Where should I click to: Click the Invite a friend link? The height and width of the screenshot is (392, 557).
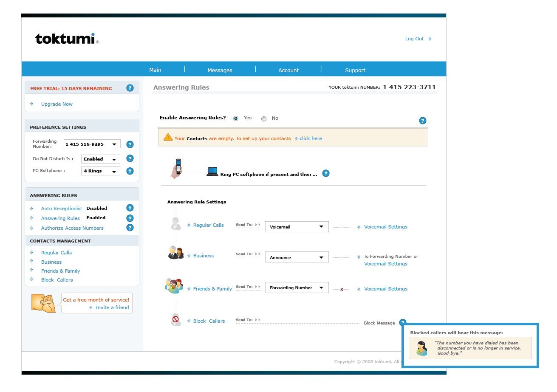click(112, 307)
